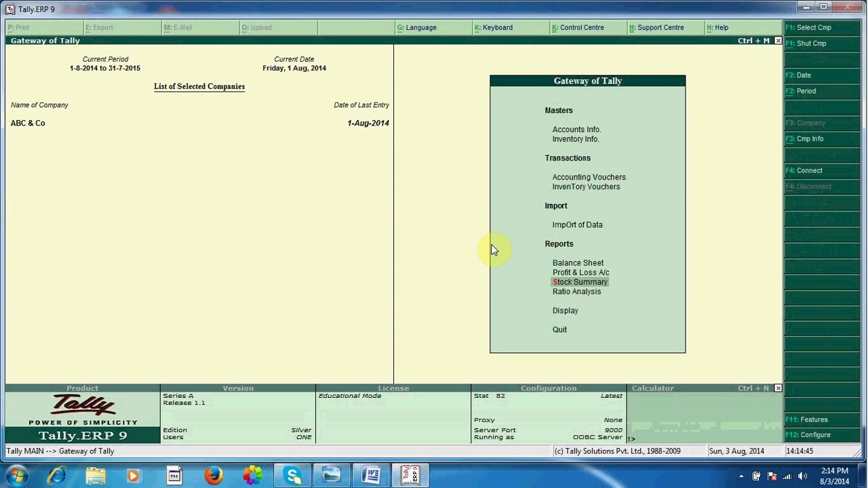Open the volume control in system tray
868x488 pixels.
(x=802, y=476)
